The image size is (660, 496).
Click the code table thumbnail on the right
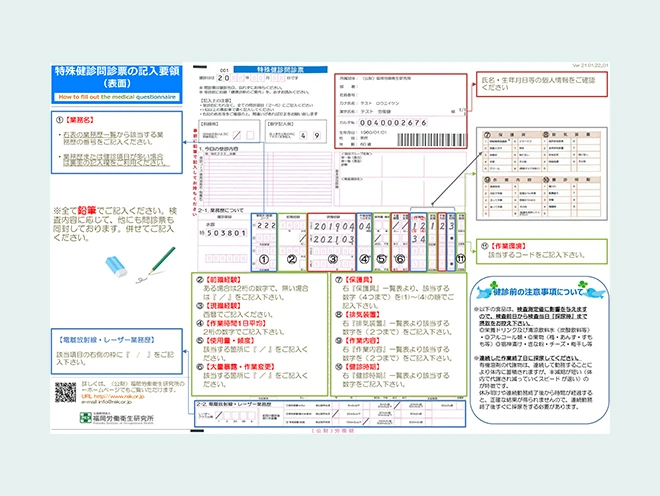(x=542, y=174)
